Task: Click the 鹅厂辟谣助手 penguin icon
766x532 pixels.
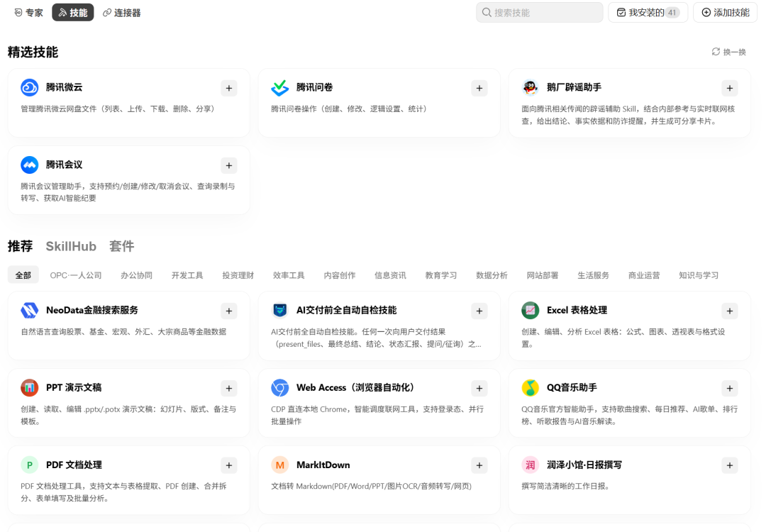Action: click(x=530, y=87)
